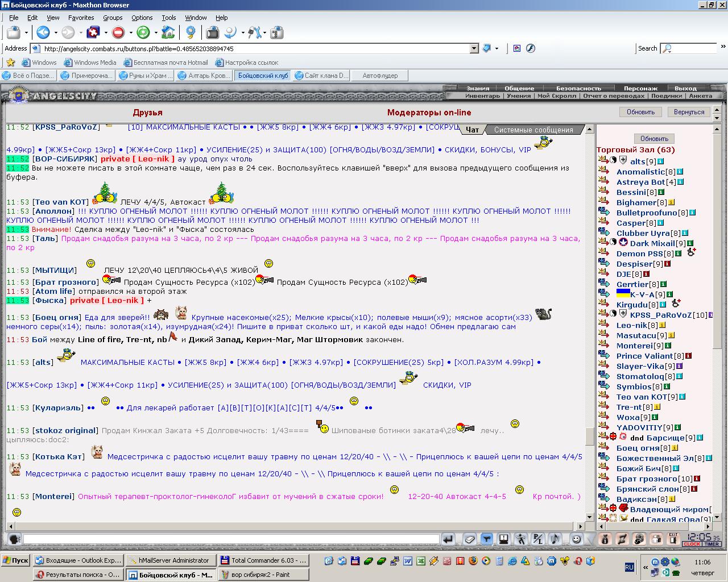Image resolution: width=728 pixels, height=582 pixels.
Task: Click the eraser clear-chat icon
Action: tap(469, 539)
